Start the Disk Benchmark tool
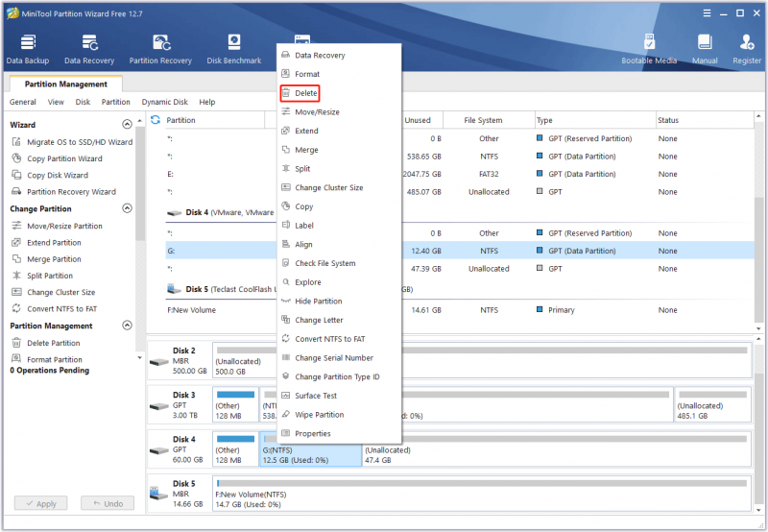768x532 pixels. click(x=234, y=50)
